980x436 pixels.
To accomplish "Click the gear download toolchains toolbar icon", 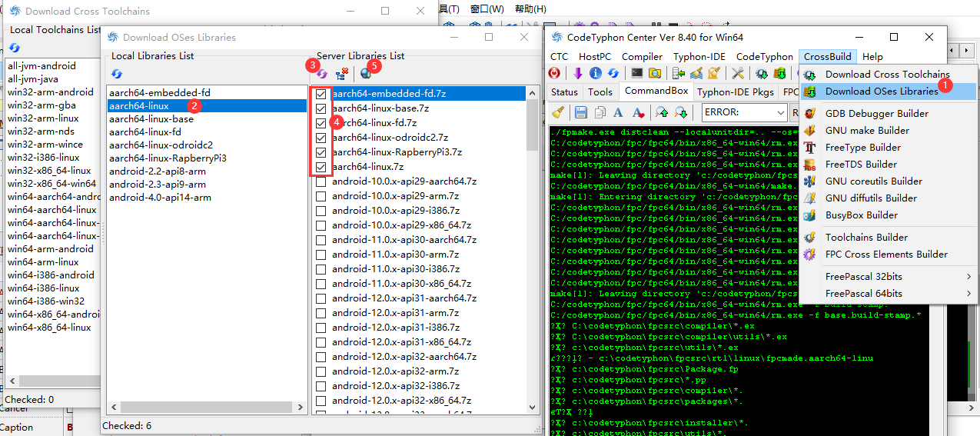I will point(762,73).
